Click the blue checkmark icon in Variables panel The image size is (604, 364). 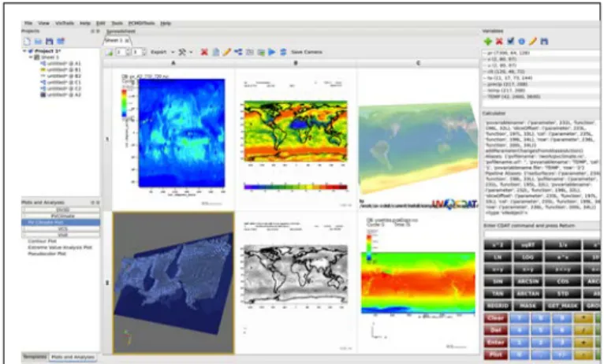point(510,41)
